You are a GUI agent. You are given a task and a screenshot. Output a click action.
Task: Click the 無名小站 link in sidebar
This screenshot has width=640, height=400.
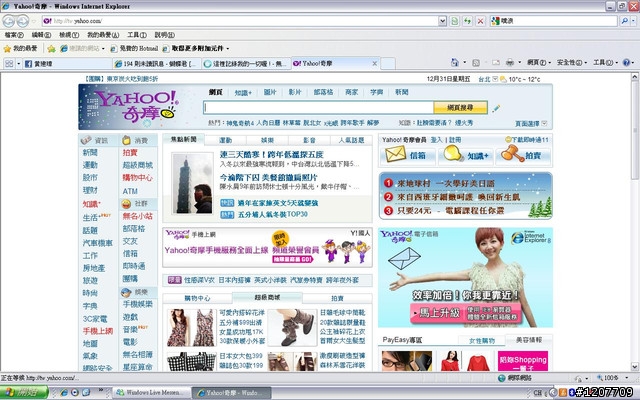point(138,216)
